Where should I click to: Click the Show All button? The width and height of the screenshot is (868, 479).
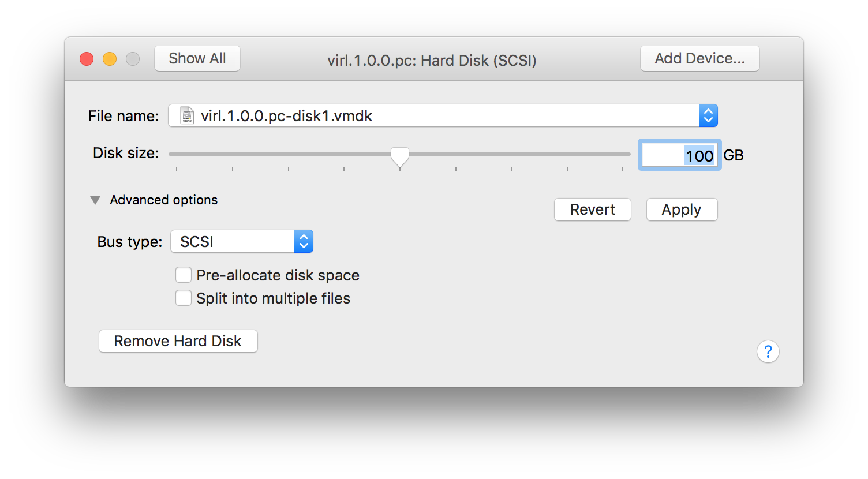click(197, 58)
